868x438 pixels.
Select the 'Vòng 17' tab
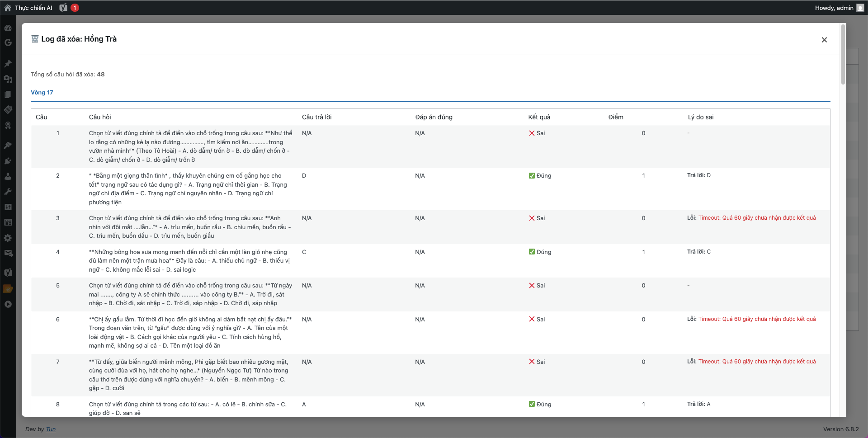click(x=42, y=93)
